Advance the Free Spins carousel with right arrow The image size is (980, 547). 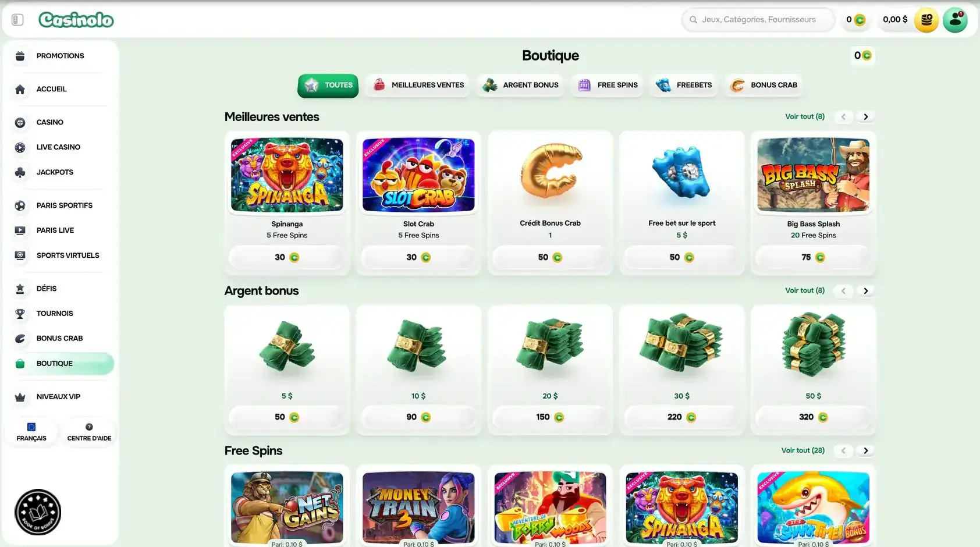865,451
